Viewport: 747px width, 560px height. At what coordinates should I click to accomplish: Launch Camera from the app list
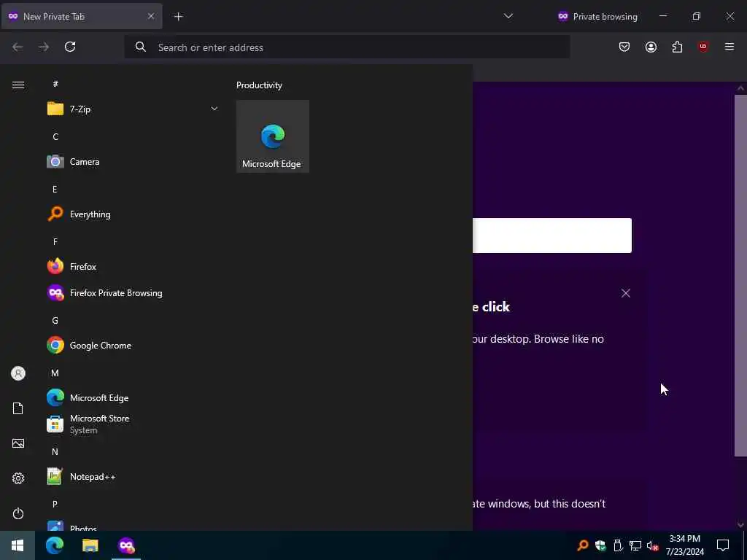click(133, 162)
